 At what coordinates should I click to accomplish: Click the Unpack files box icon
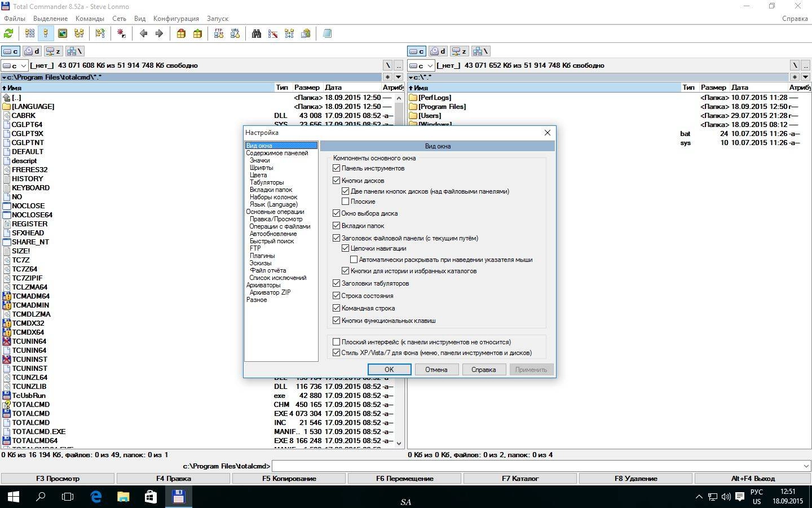tap(197, 34)
